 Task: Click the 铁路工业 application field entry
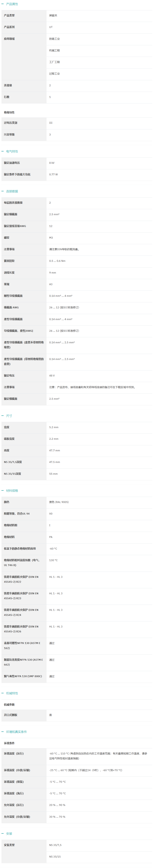click(x=55, y=39)
